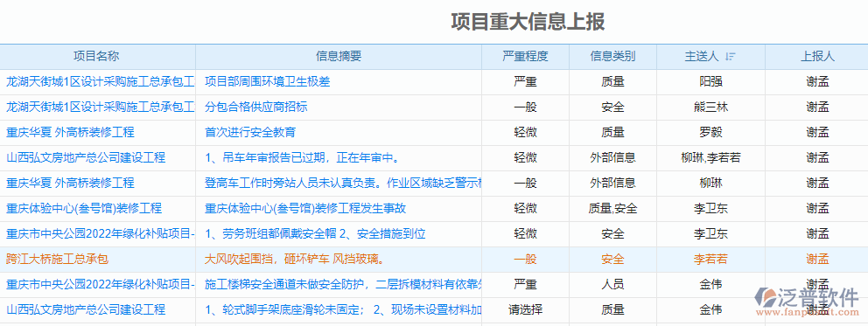Open 山西弘文房地产 project in 吊车年审 row
Screen dimensions: 868x326
(x=86, y=158)
